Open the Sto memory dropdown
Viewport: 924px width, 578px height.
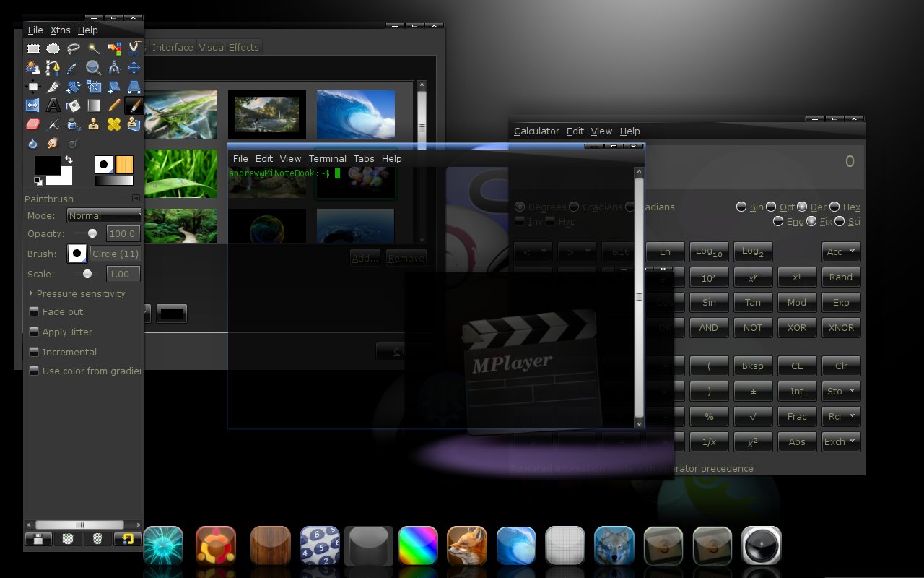click(x=841, y=391)
